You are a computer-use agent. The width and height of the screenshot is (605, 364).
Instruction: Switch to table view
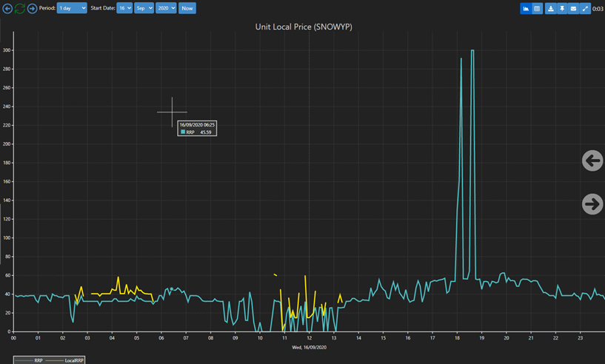tap(537, 8)
